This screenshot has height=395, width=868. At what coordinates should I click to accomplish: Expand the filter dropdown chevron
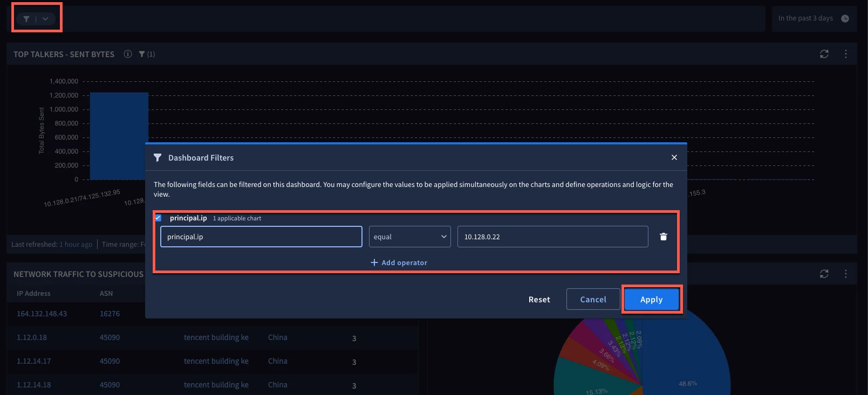[x=45, y=19]
